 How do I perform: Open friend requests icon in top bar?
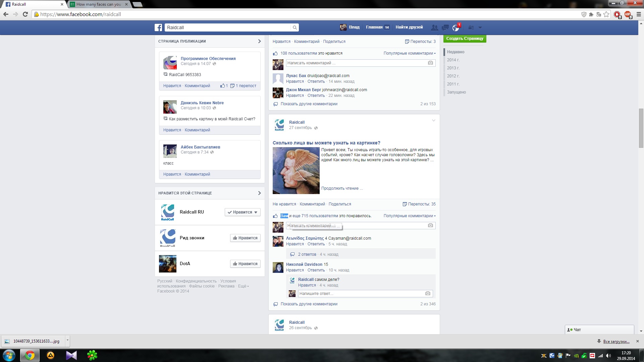click(434, 27)
